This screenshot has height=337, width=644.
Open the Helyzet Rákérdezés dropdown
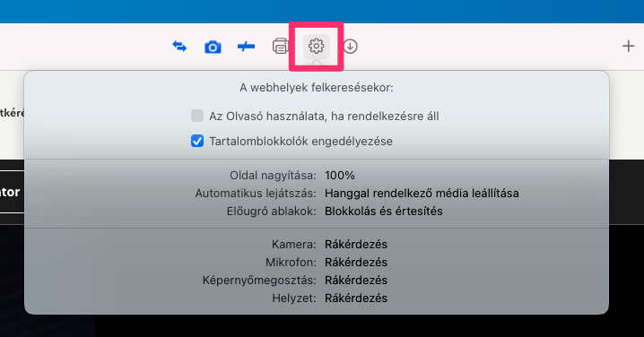pyautogui.click(x=356, y=298)
